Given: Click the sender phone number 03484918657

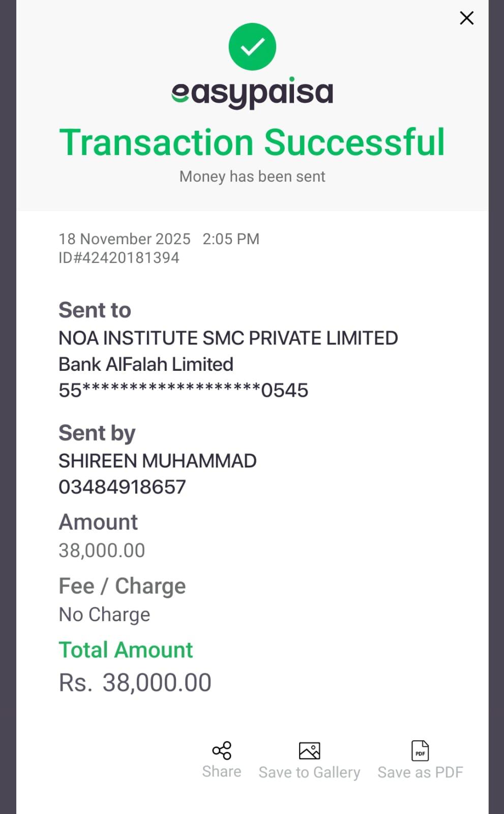Looking at the screenshot, I should tap(122, 487).
